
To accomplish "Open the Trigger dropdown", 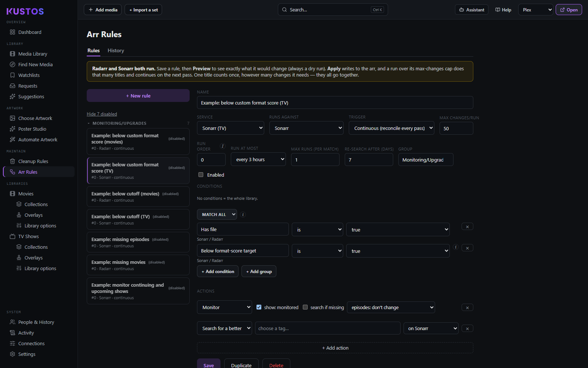I will coord(391,128).
